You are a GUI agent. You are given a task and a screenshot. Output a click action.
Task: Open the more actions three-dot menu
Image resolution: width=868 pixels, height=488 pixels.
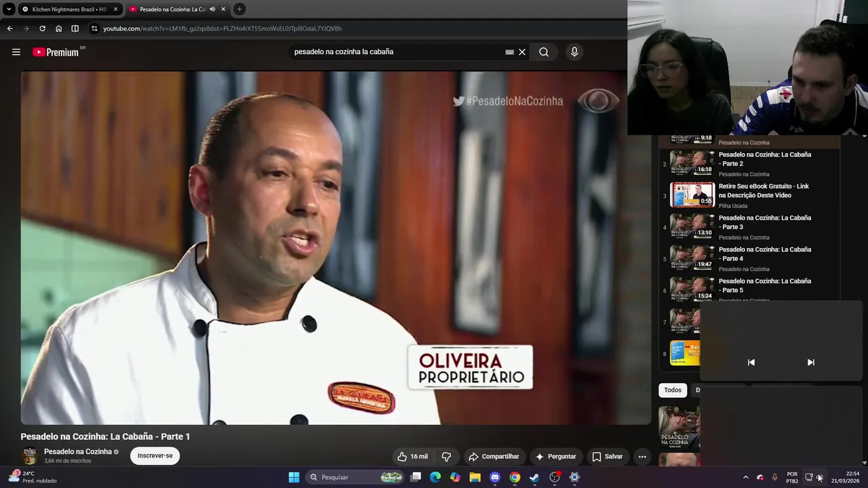point(642,457)
